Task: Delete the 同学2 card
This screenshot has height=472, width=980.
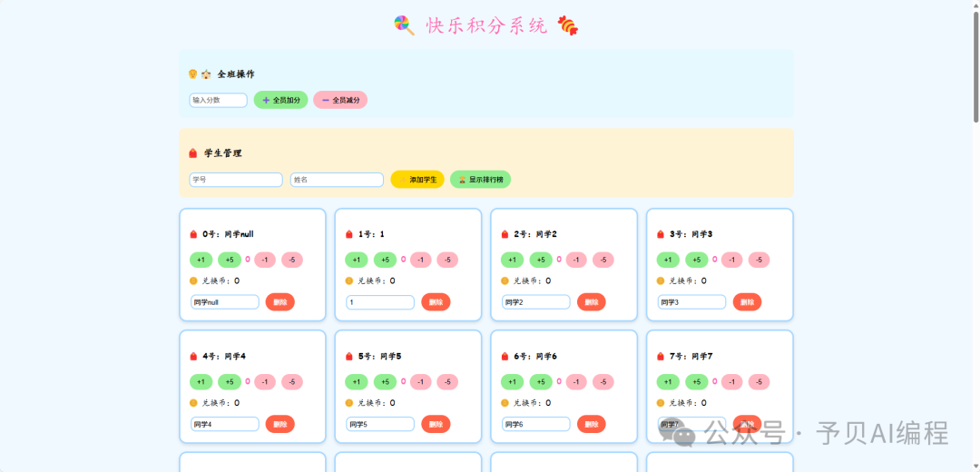Action: tap(592, 302)
